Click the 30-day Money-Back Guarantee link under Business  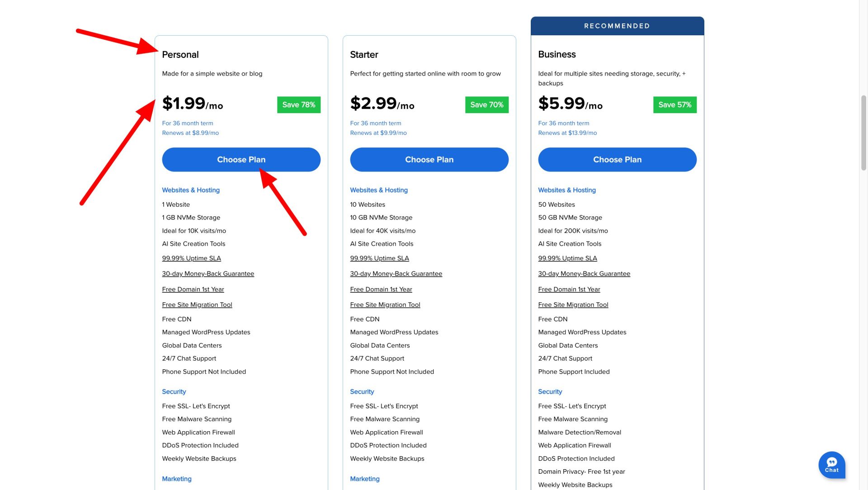(584, 273)
